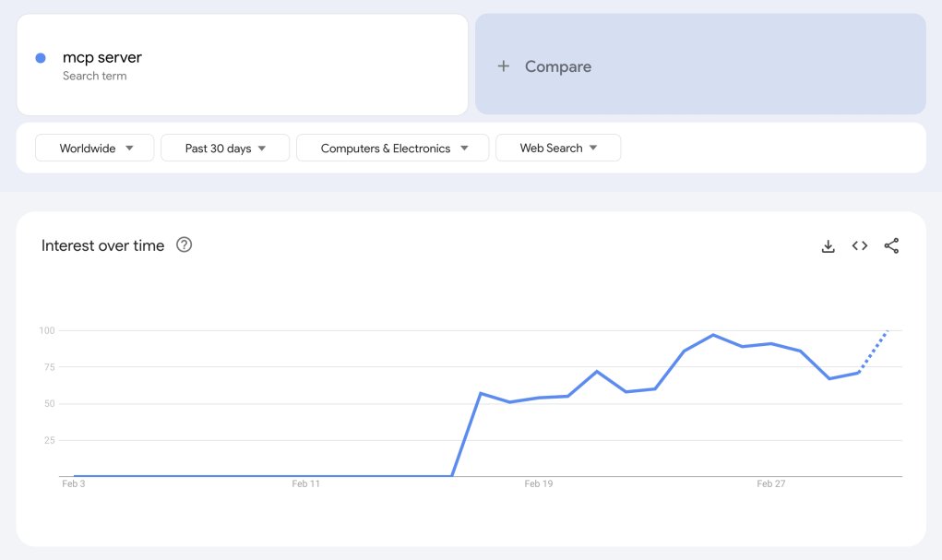Click the blue dot beside mcp server

pyautogui.click(x=41, y=58)
